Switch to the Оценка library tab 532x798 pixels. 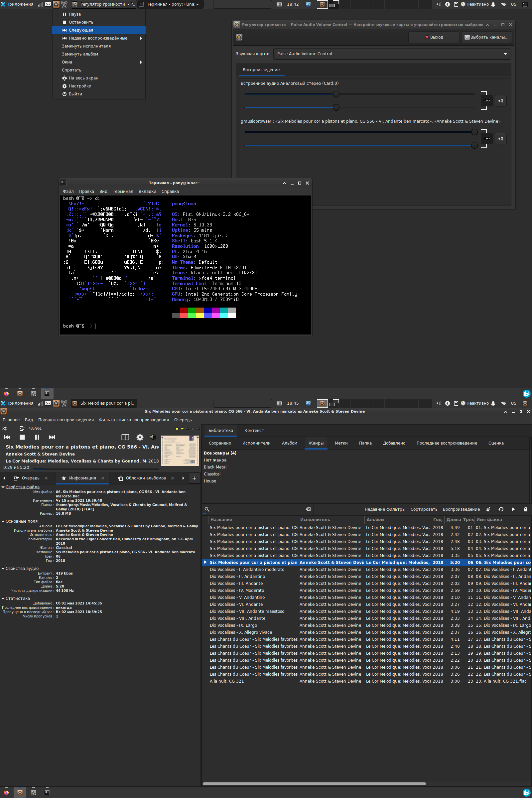pos(496,443)
